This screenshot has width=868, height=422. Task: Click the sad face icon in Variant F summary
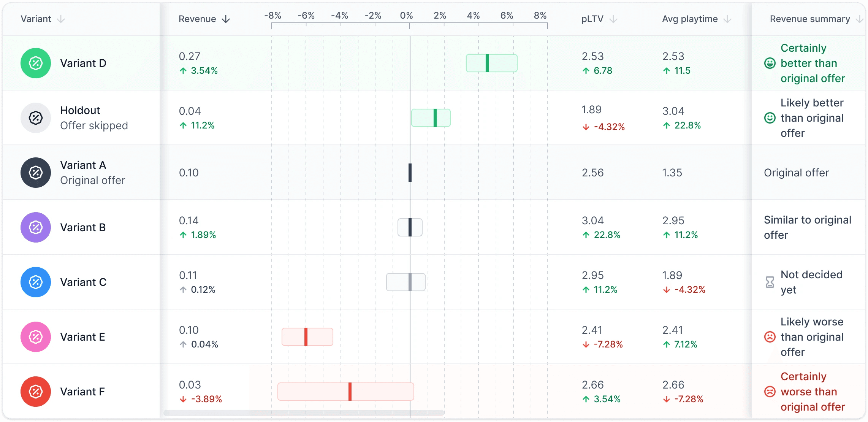[x=770, y=392]
